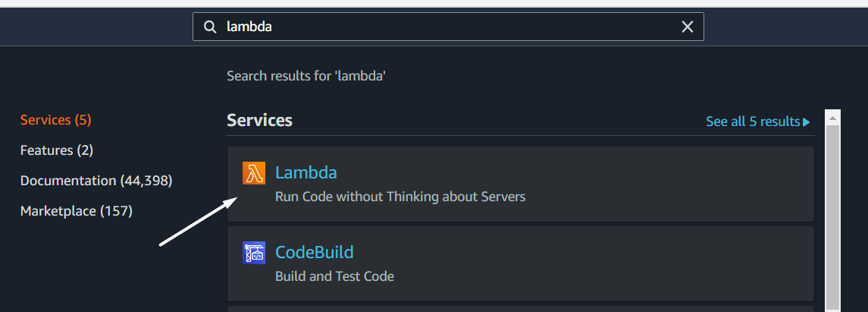Clear the search box with the X
This screenshot has height=312, width=868.
click(687, 27)
